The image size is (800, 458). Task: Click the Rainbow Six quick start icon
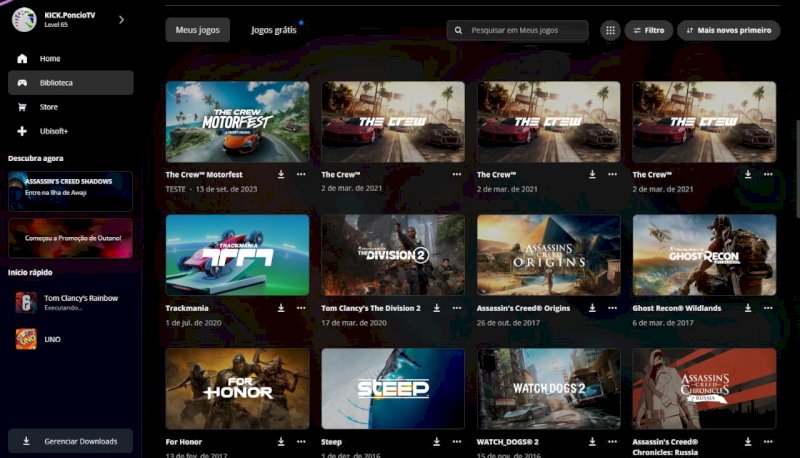(26, 302)
